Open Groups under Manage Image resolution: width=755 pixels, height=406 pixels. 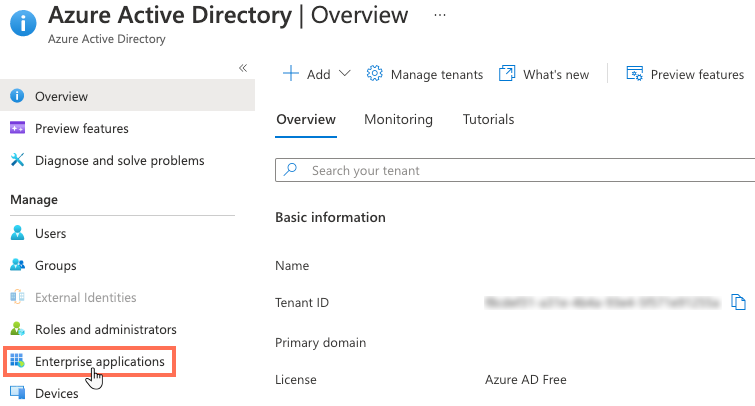pyautogui.click(x=56, y=265)
